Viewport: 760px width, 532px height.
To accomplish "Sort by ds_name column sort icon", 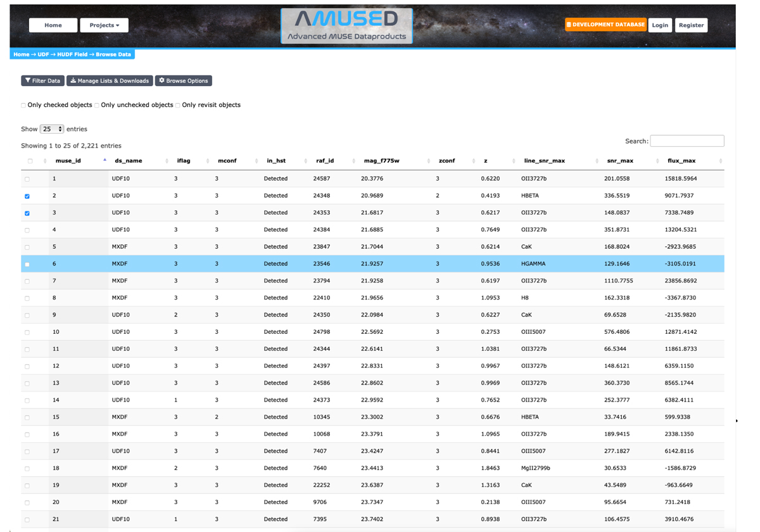I will pos(167,161).
